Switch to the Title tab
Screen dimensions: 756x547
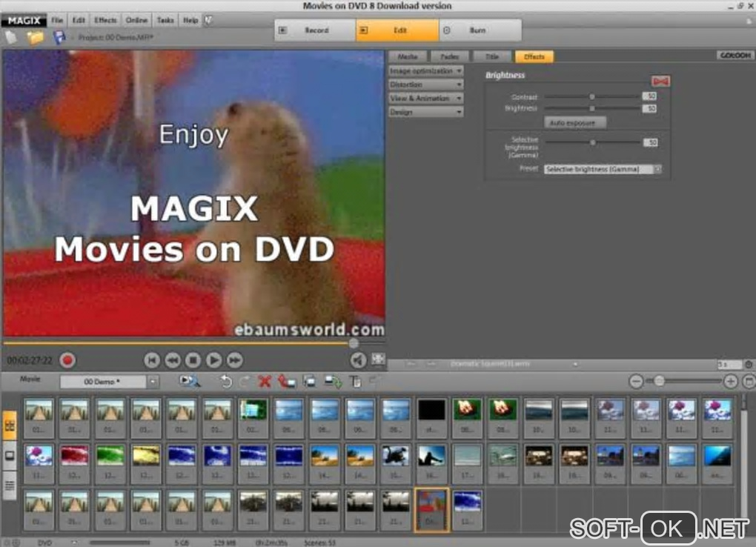click(x=492, y=56)
